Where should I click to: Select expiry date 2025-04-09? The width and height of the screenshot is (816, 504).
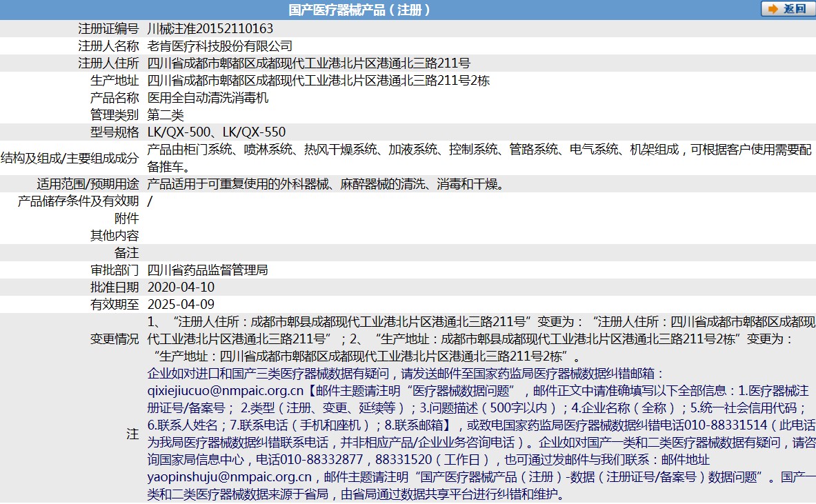(181, 304)
